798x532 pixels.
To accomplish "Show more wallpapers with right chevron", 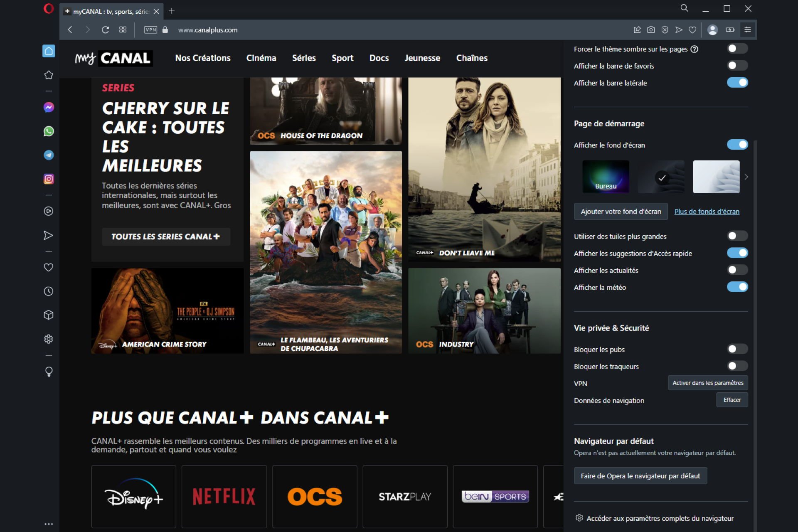I will 746,177.
